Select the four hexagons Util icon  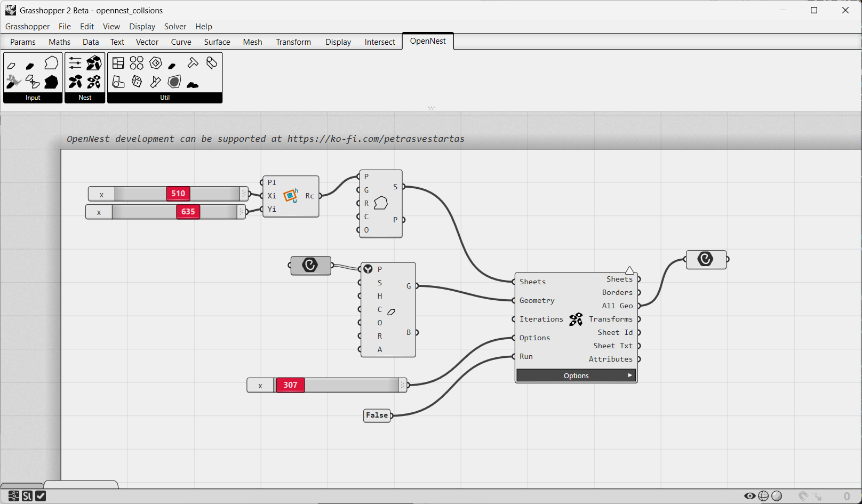click(x=137, y=63)
